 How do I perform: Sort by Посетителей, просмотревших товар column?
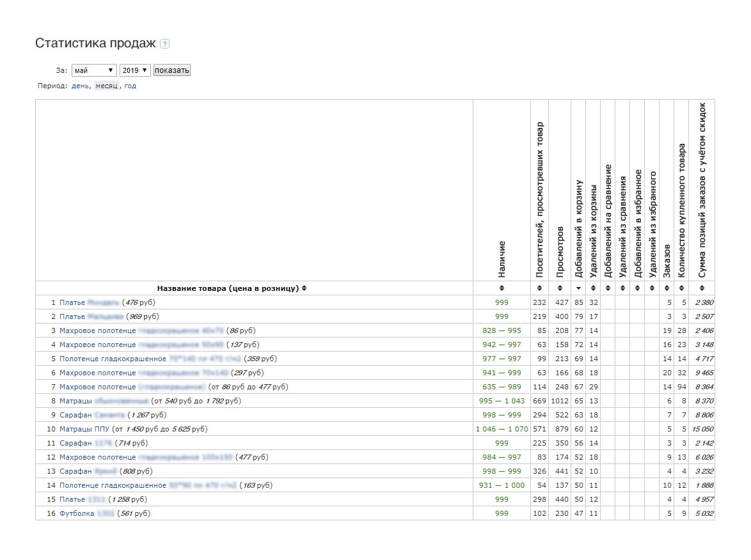click(x=539, y=288)
